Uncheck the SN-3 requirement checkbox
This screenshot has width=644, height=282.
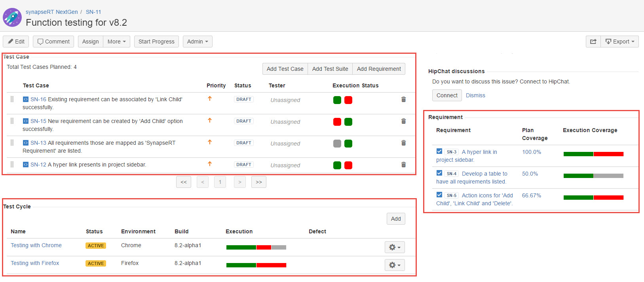click(439, 151)
